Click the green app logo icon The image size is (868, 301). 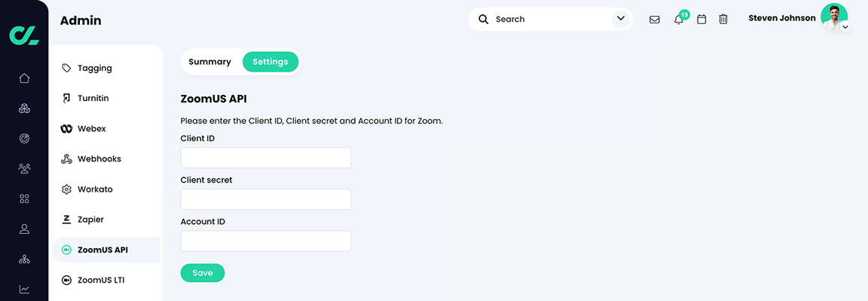[24, 35]
